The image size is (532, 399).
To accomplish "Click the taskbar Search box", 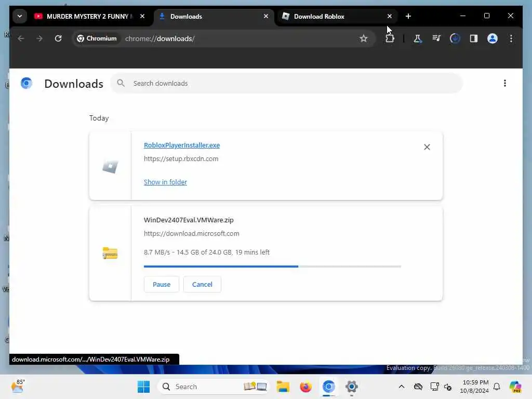I will [214, 387].
